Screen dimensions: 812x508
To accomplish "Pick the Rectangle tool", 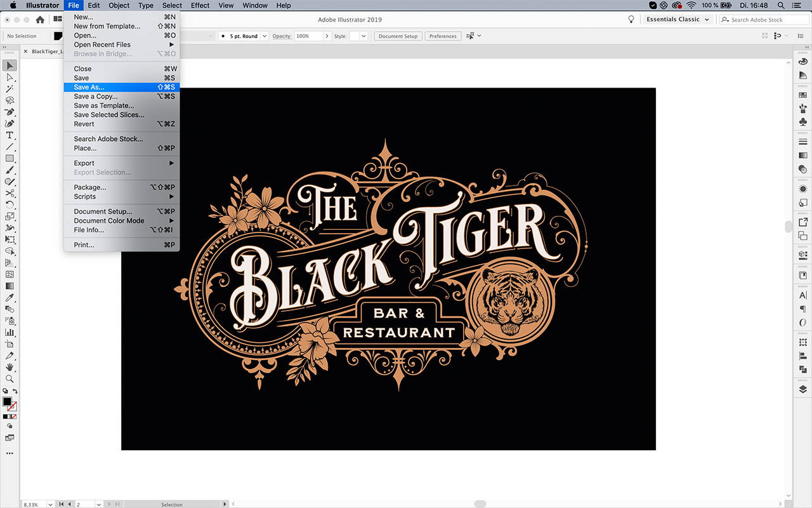I will tap(10, 158).
